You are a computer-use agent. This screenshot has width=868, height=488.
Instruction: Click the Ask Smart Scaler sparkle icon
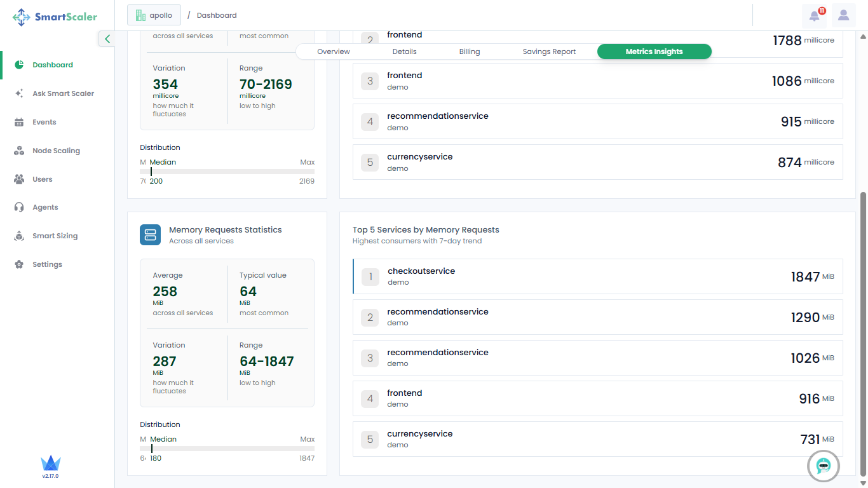19,93
